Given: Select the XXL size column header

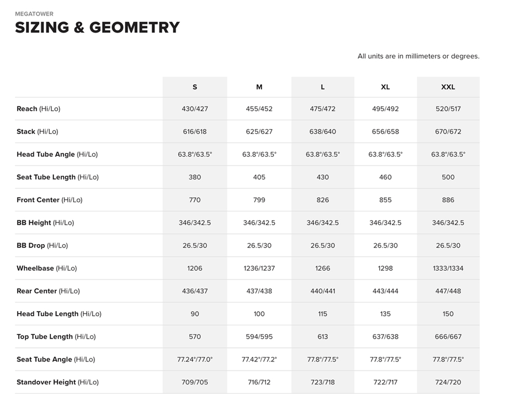Looking at the screenshot, I should (448, 87).
